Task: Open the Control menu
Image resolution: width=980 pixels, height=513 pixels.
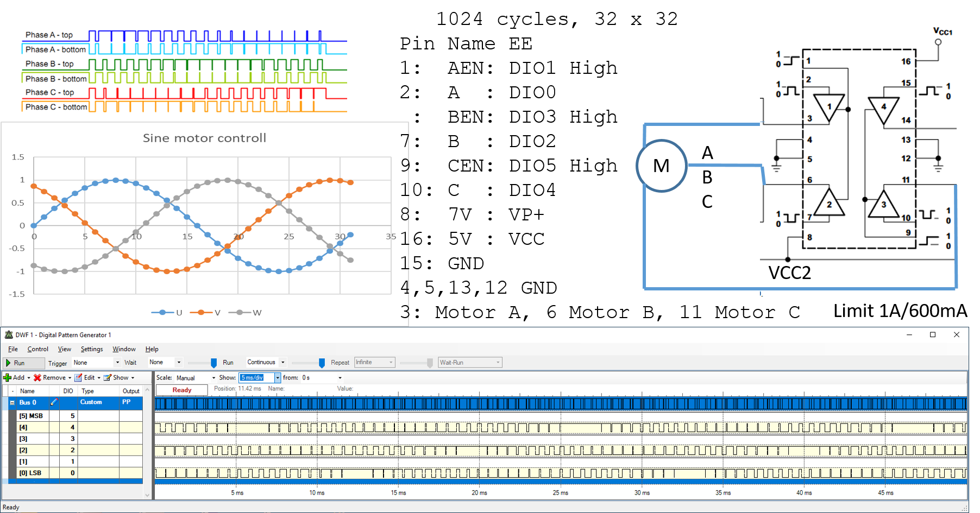Action: [38, 349]
